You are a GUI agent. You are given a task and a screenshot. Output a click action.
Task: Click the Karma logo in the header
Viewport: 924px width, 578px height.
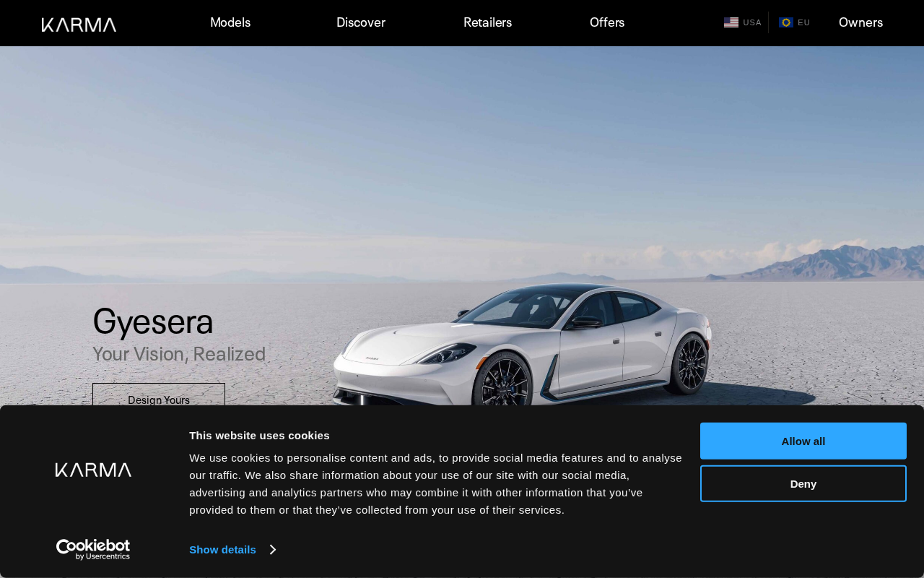tap(79, 25)
